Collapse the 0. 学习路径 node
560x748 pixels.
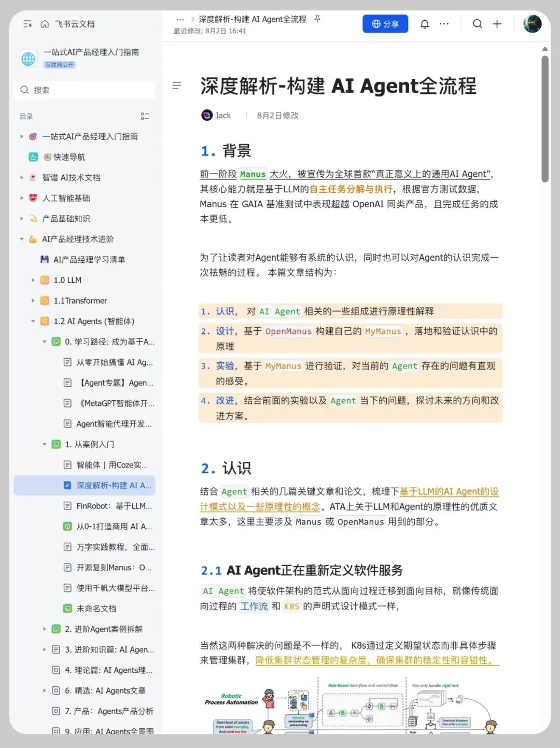click(x=45, y=342)
